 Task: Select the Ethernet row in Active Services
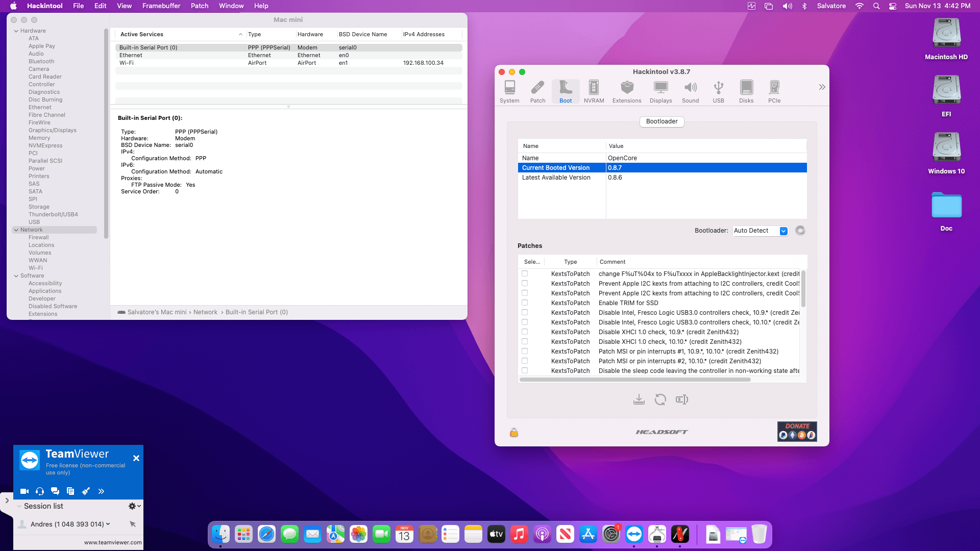coord(289,55)
